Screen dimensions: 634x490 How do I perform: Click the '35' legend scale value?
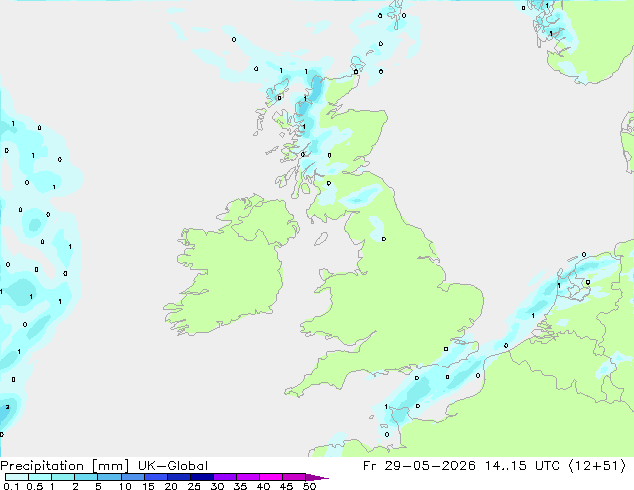coord(240,486)
